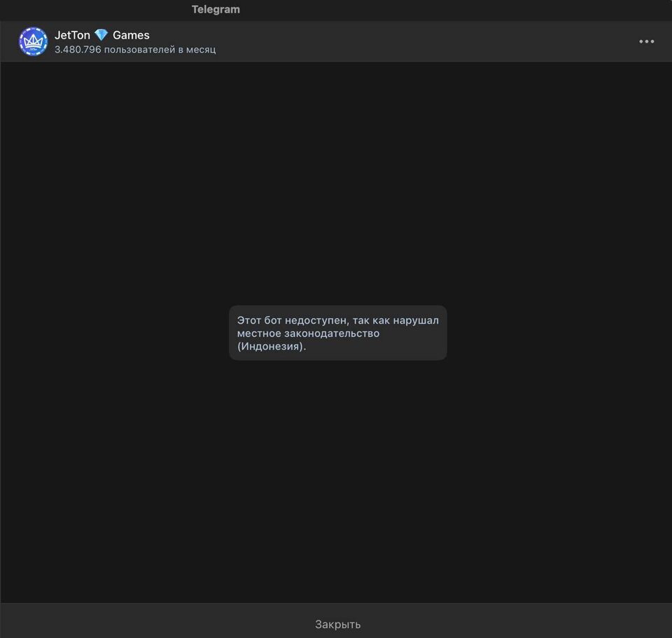The height and width of the screenshot is (638, 672).
Task: Click bottom bar left of Закрыть
Action: click(140, 623)
